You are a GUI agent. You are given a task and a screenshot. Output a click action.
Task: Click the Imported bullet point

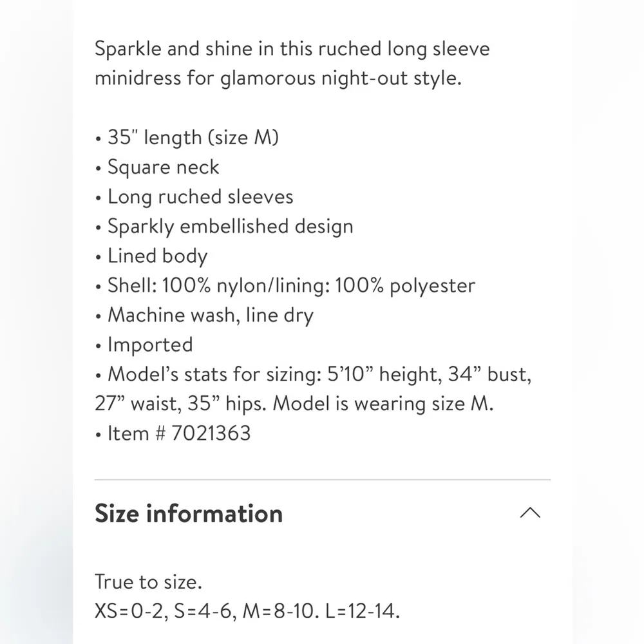(x=149, y=345)
